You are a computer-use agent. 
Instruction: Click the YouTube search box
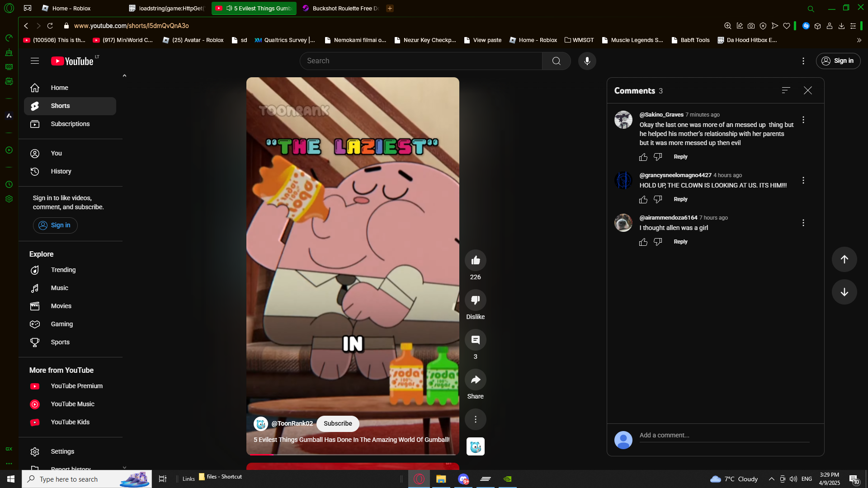click(421, 61)
